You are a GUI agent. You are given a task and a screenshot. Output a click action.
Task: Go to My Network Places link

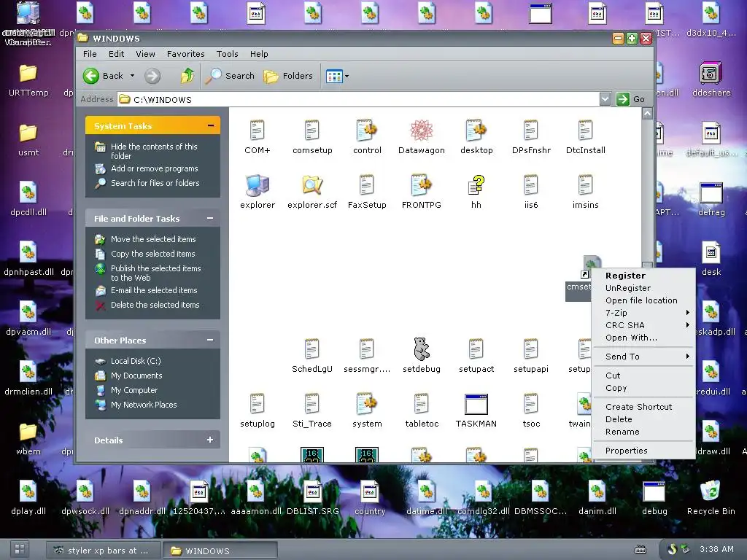tap(144, 405)
